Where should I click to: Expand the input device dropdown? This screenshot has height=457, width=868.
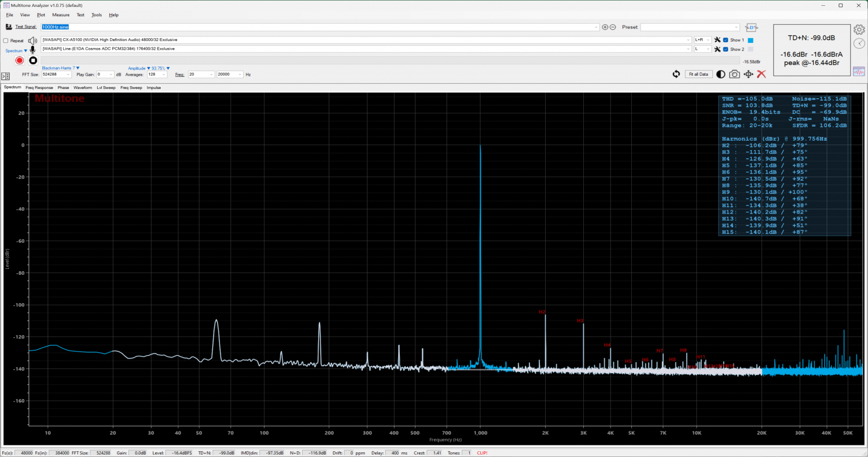[687, 49]
